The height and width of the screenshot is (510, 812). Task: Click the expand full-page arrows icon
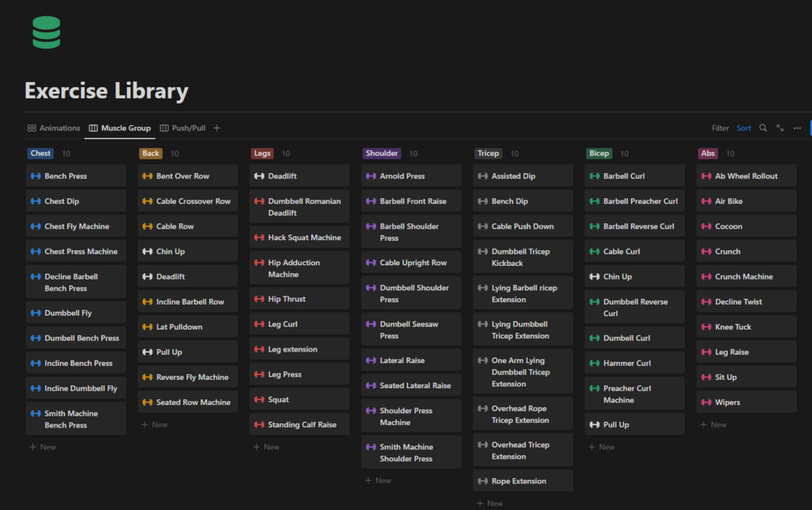(x=780, y=128)
